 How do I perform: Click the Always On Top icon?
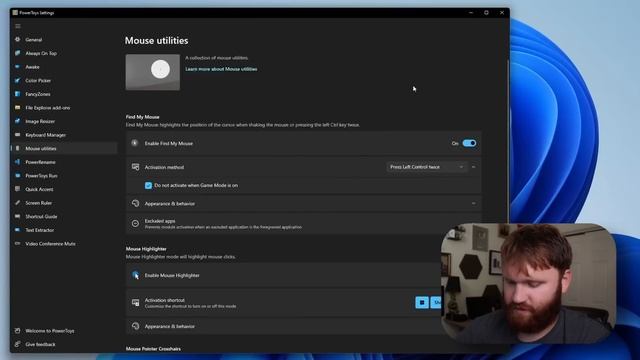[18, 53]
